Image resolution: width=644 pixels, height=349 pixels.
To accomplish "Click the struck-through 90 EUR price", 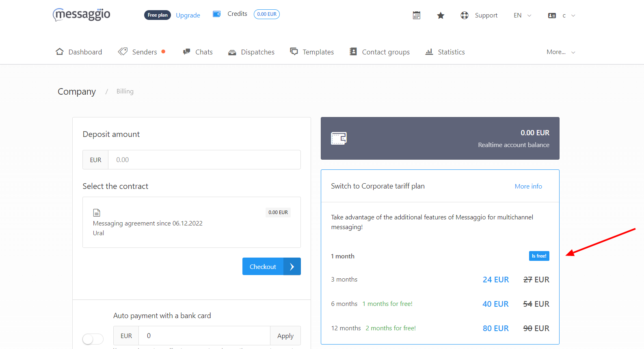I will coord(536,328).
